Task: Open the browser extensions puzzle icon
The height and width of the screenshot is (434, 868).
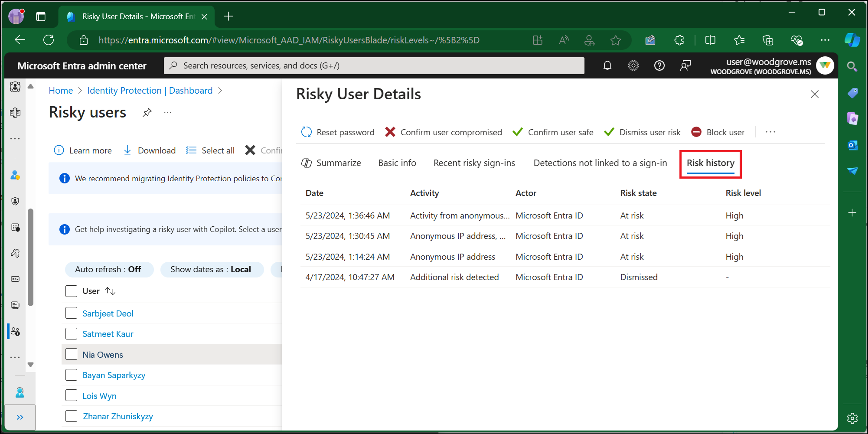Action: point(679,40)
